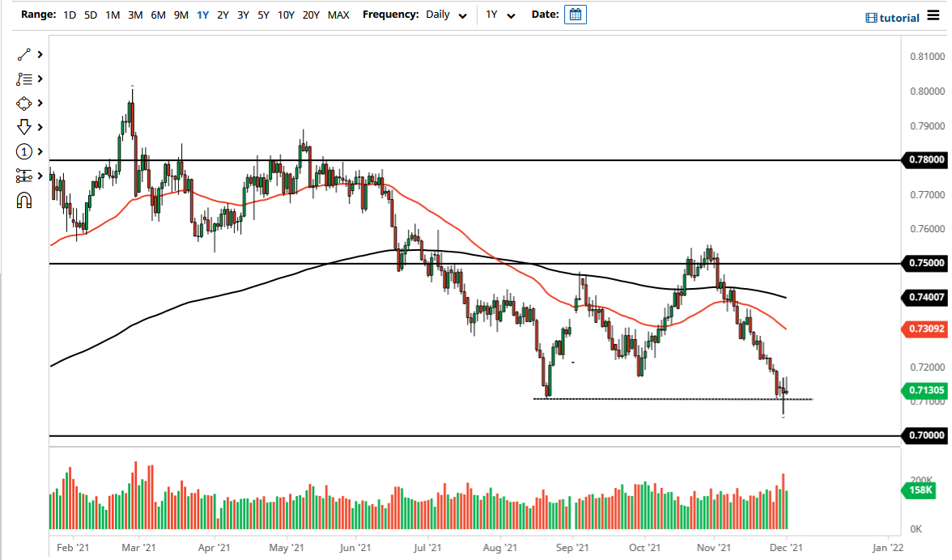Toggle the magnet snap tool
This screenshot has height=560, width=952.
pos(23,200)
